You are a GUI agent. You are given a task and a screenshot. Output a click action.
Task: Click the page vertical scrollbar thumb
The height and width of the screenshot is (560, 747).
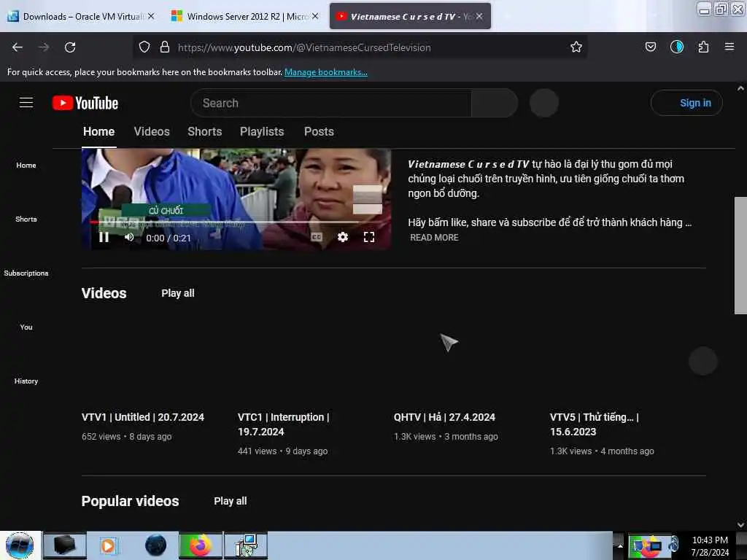click(740, 255)
